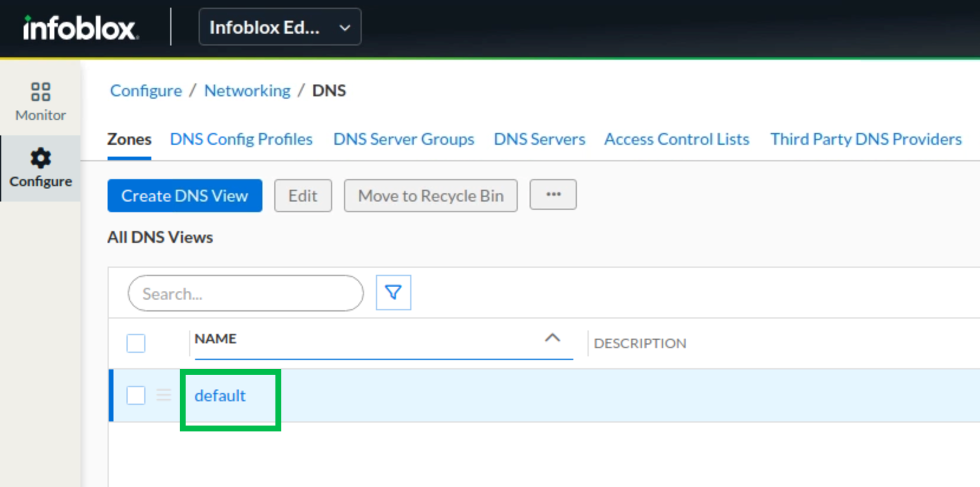The height and width of the screenshot is (487, 980).
Task: Open the default DNS view link
Action: [220, 395]
